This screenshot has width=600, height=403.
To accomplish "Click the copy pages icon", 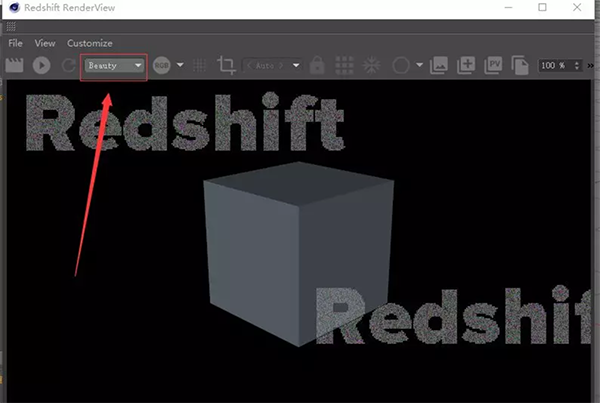I will [520, 65].
